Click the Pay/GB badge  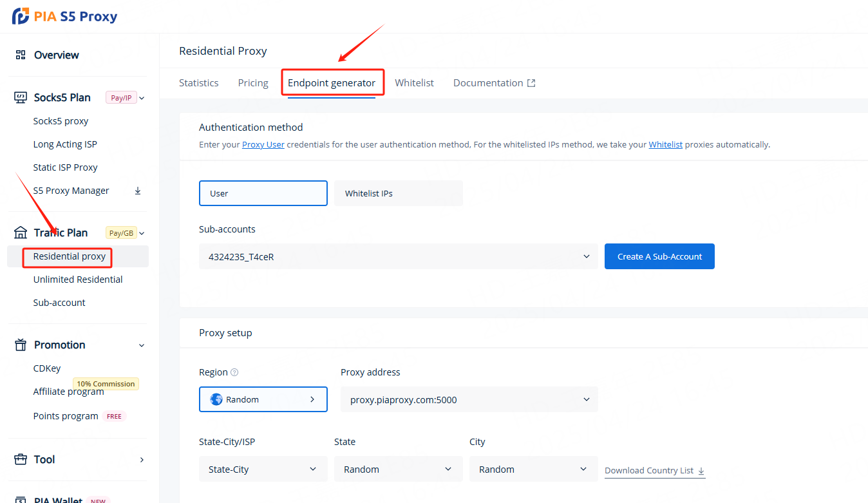(x=121, y=233)
